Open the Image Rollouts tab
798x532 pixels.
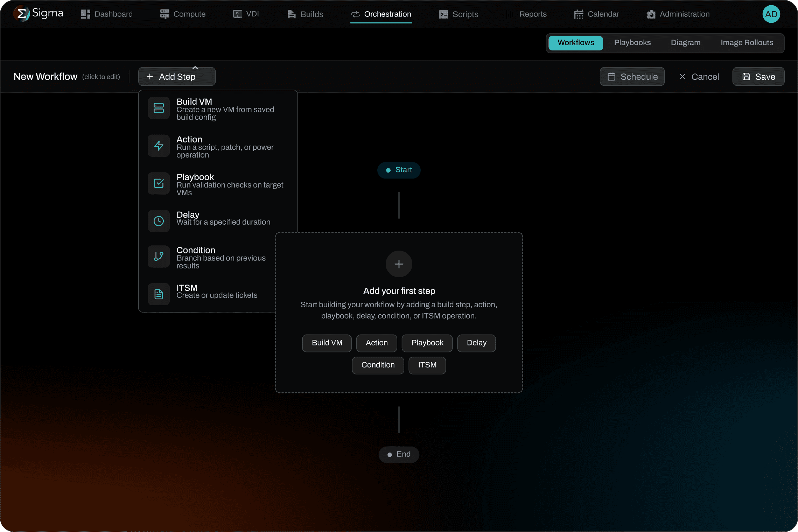coord(747,43)
